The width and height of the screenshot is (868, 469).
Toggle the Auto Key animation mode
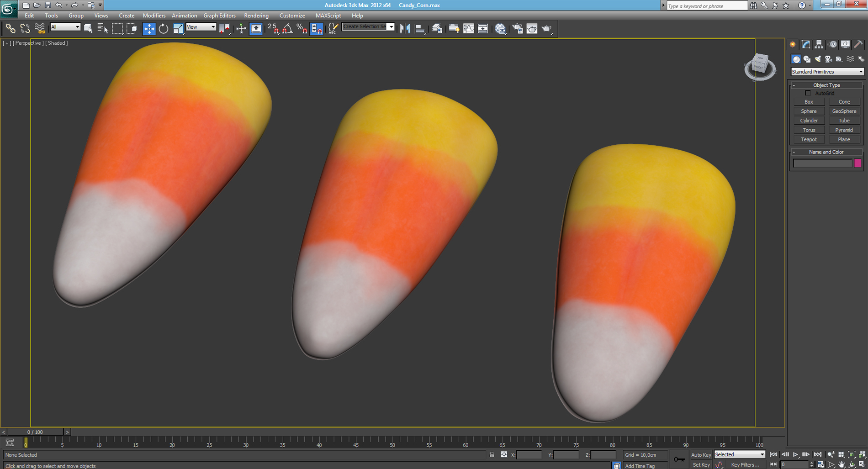coord(701,454)
